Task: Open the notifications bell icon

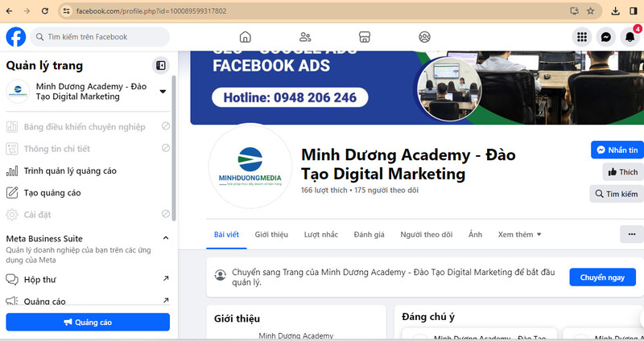Action: tap(630, 37)
